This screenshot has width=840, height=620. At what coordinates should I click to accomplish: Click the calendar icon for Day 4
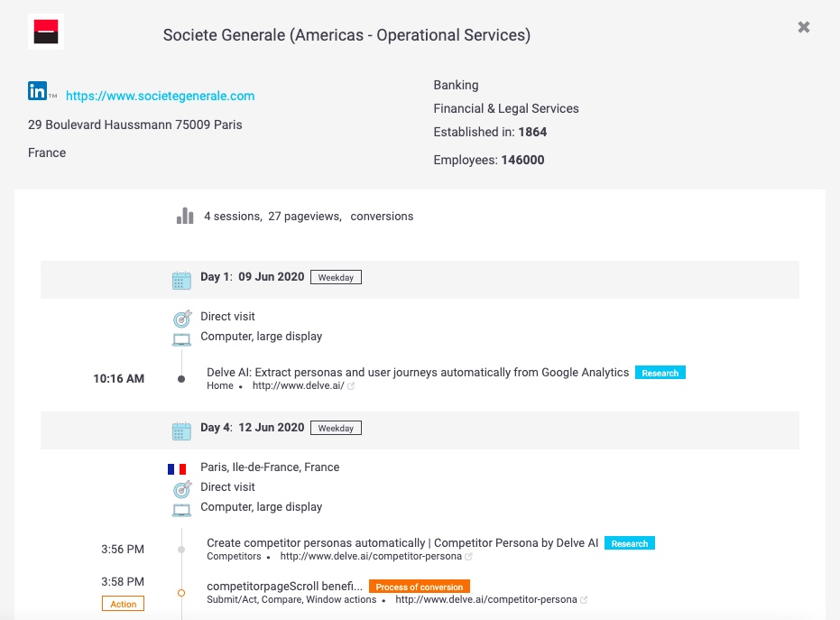[181, 430]
